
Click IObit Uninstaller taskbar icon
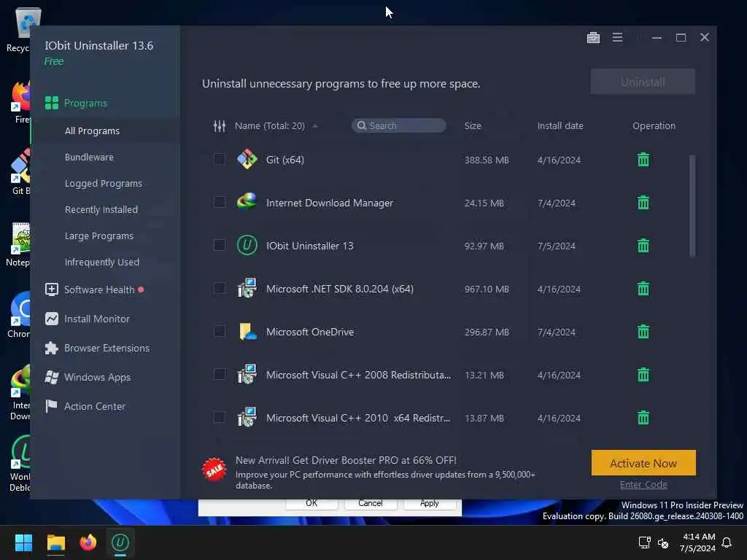[120, 542]
